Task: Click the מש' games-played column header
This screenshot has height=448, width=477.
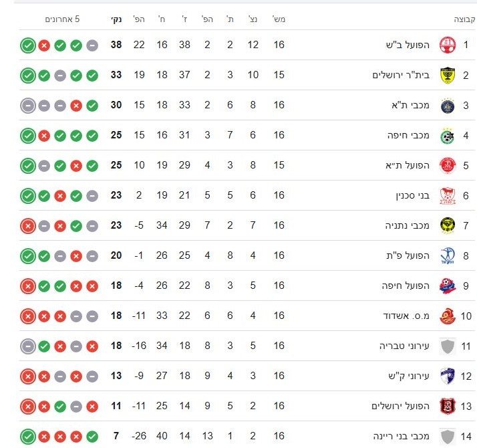Action: point(279,19)
